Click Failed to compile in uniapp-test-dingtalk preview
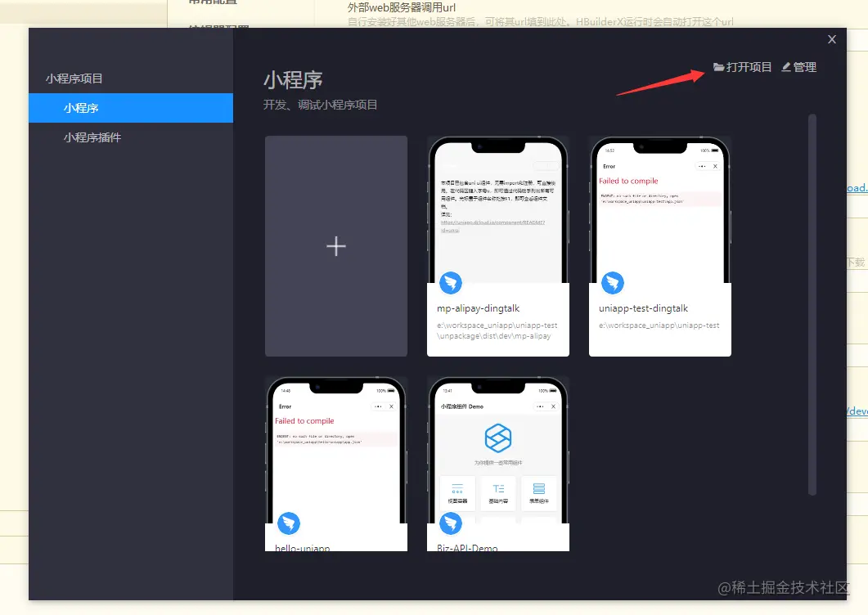This screenshot has height=615, width=868. click(x=628, y=181)
